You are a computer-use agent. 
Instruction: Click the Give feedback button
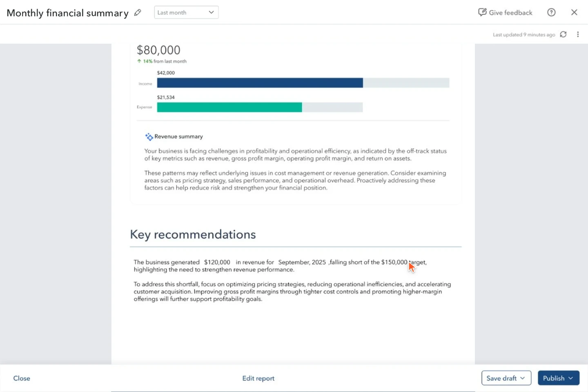coord(505,12)
